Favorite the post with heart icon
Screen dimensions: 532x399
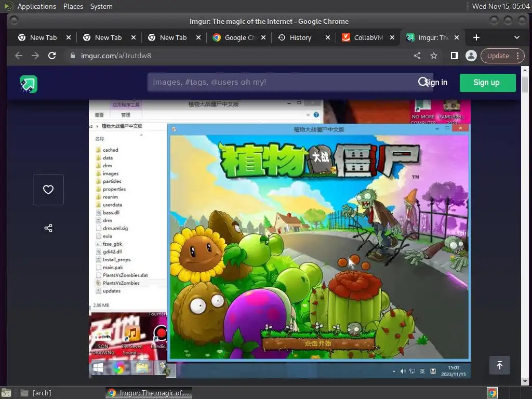[x=48, y=190]
